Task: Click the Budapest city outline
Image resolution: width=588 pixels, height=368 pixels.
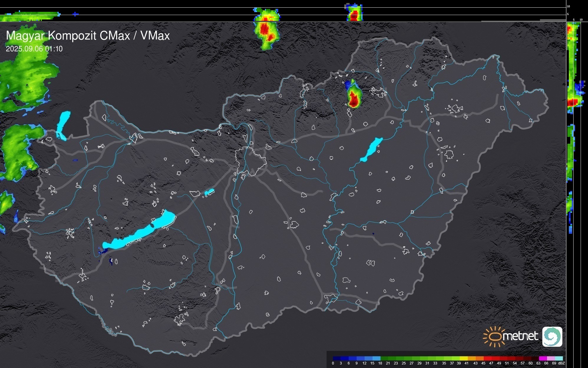Action: (x=251, y=161)
